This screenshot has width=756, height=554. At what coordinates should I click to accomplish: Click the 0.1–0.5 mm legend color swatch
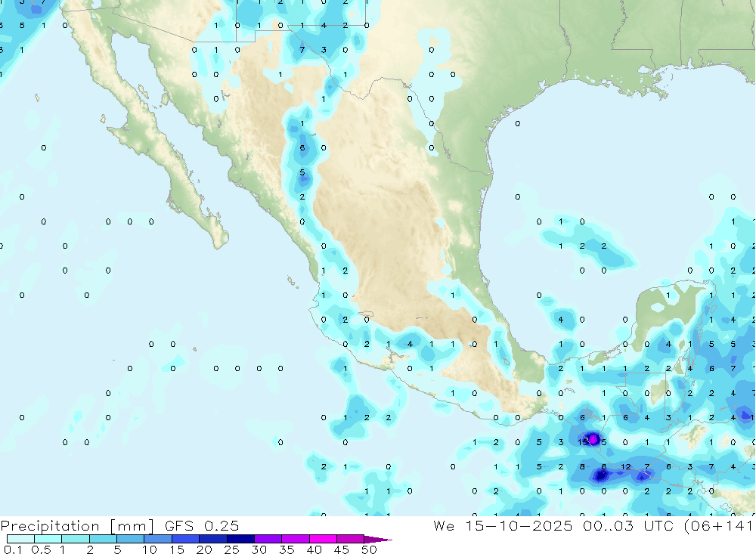coord(20,539)
